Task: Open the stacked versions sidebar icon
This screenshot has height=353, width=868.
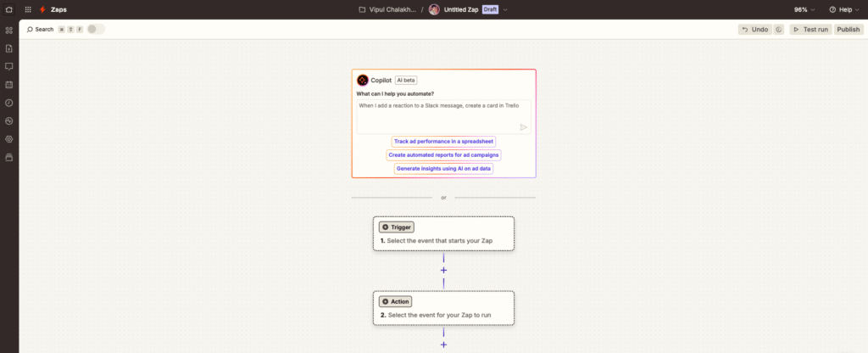Action: coord(8,157)
